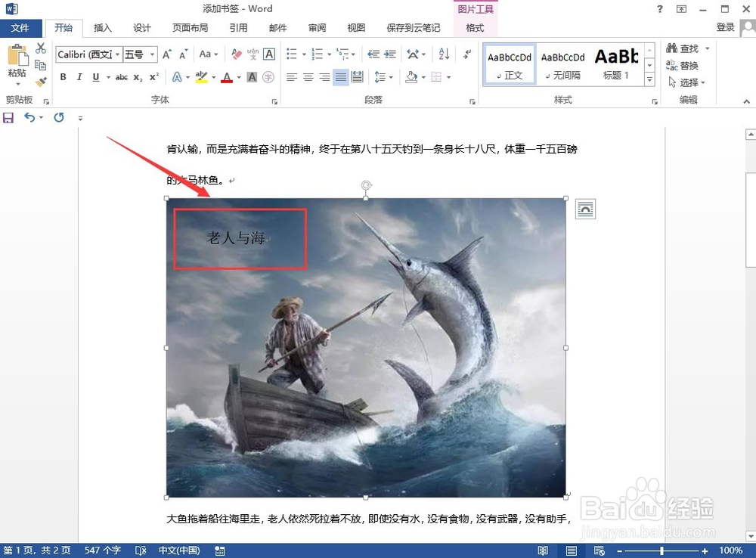
Task: Click the Copy icon
Action: 41,65
